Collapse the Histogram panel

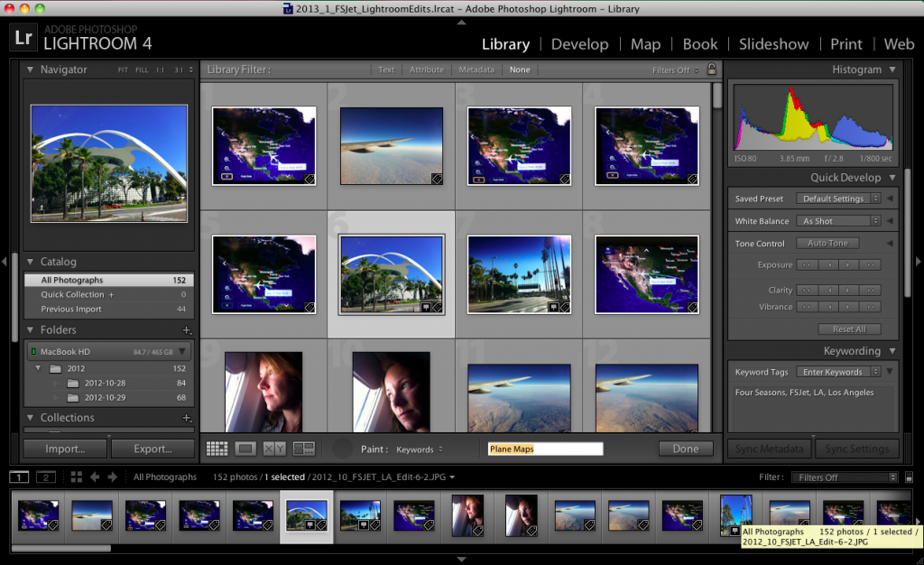pyautogui.click(x=892, y=69)
